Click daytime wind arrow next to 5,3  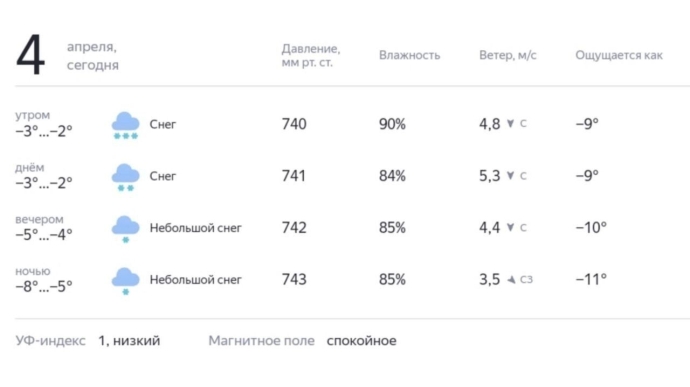510,176
